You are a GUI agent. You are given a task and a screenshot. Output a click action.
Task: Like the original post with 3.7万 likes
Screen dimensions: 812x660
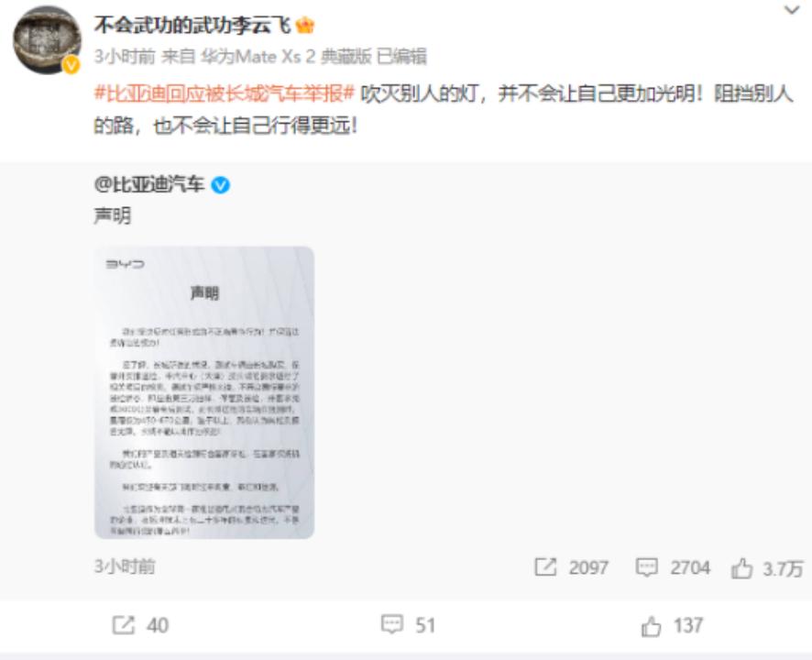pos(741,568)
